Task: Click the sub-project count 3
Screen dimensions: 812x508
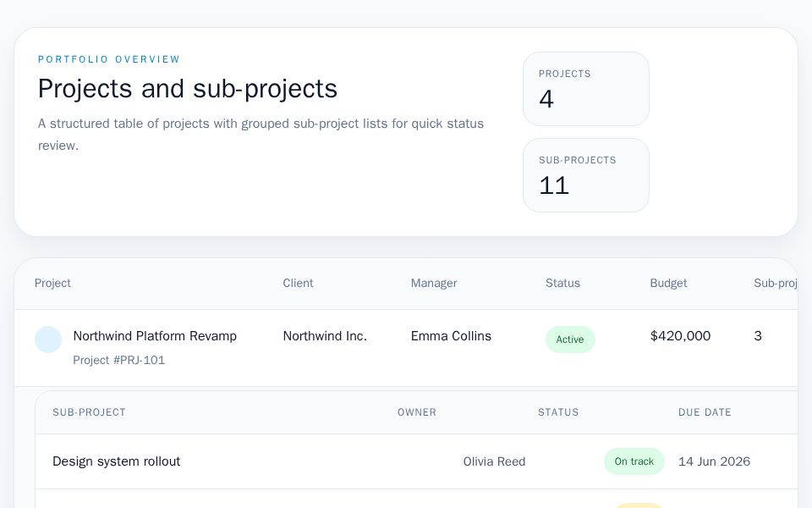Action: [x=758, y=336]
